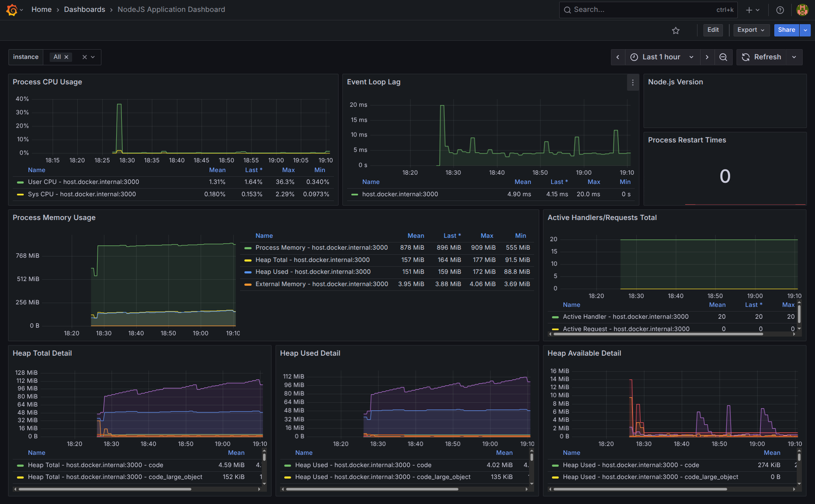Viewport: 815px width, 504px height.
Task: Toggle Heap Used series visibility in memory legend
Action: tap(313, 272)
